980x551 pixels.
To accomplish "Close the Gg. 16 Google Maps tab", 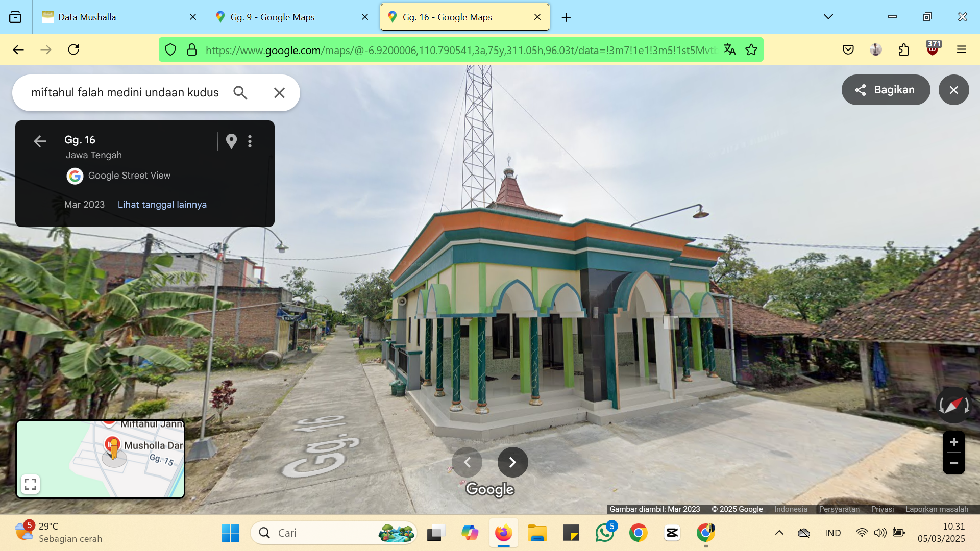I will pyautogui.click(x=537, y=17).
